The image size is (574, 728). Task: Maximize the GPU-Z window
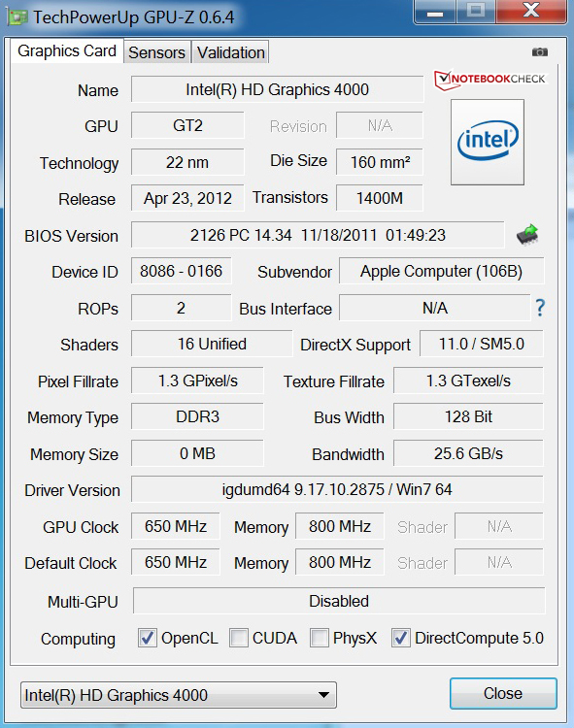click(x=476, y=11)
